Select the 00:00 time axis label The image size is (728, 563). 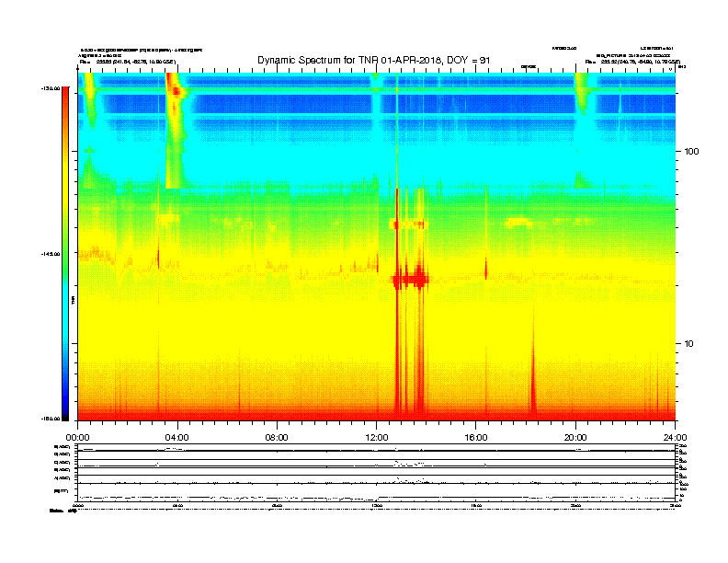tap(77, 438)
